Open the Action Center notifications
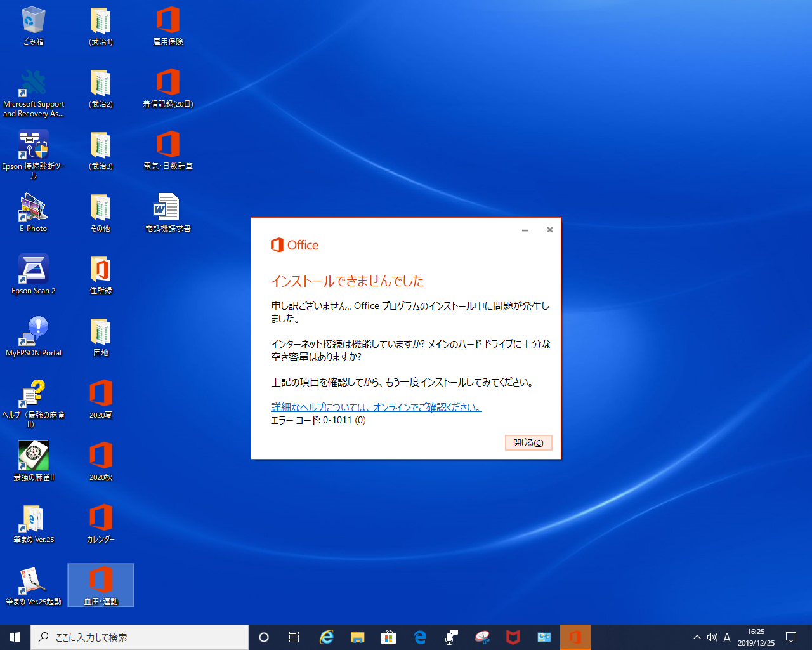Viewport: 812px width, 650px height. tap(791, 637)
